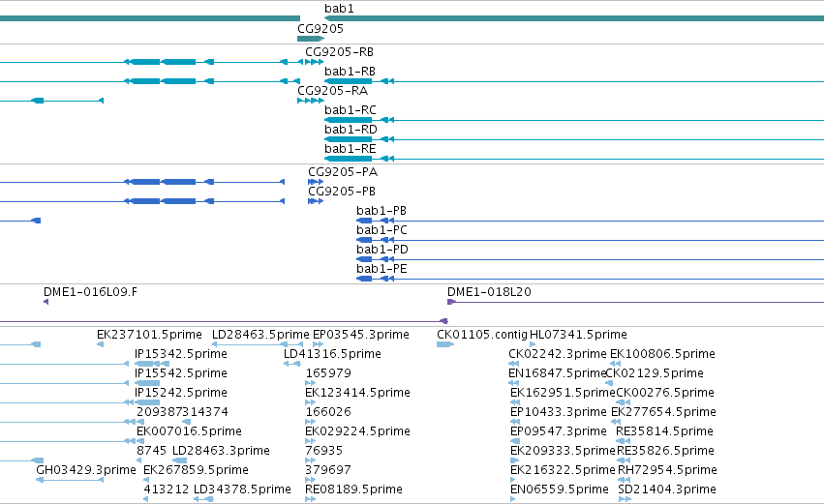Screen dimensions: 824x504
Task: Select the RE35814.5prime EST label
Action: [664, 431]
